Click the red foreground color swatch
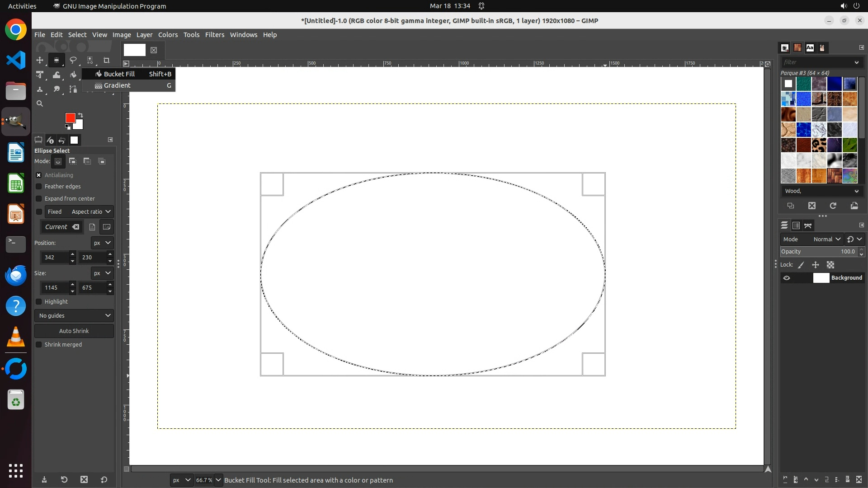The width and height of the screenshot is (868, 488). 70,117
